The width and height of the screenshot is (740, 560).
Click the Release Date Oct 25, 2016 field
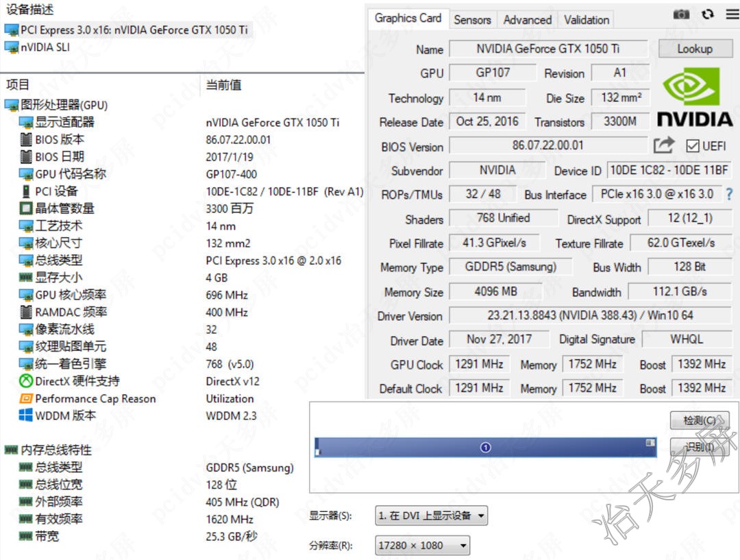click(x=487, y=121)
